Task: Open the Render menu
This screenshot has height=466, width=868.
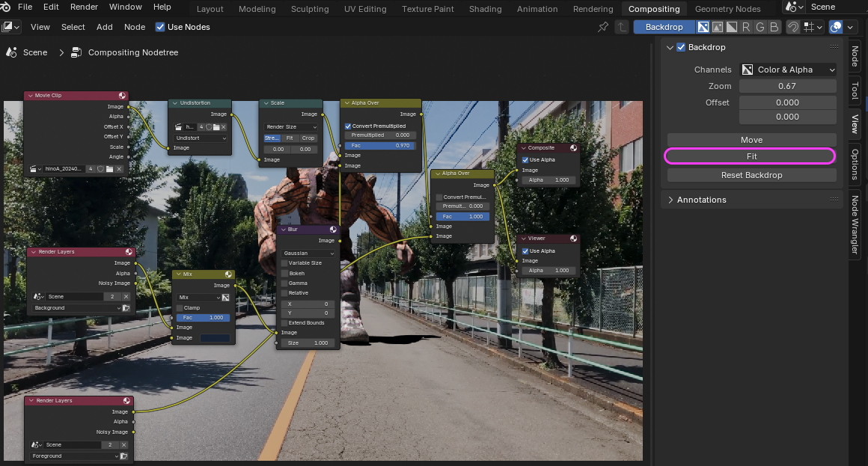Action: [84, 7]
